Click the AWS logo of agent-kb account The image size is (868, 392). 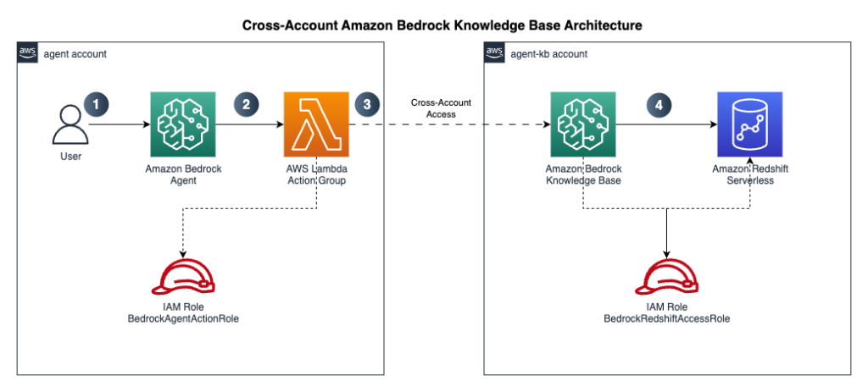click(x=493, y=54)
